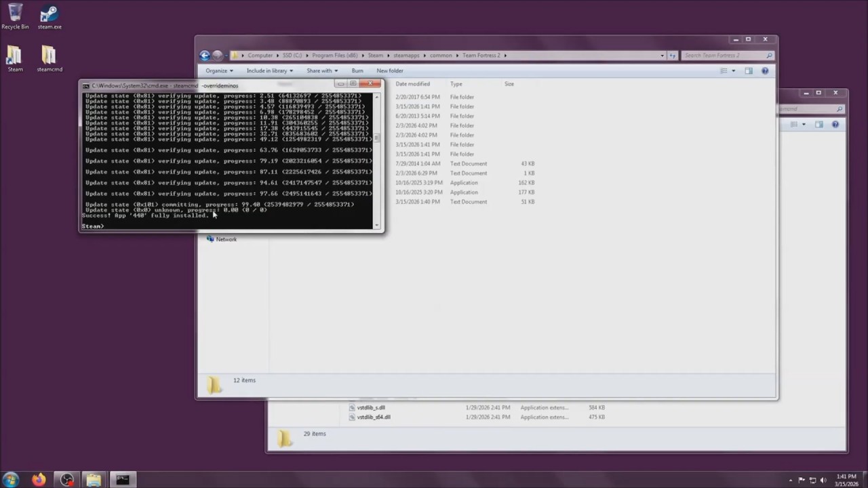This screenshot has width=868, height=488.
Task: Open view options dropdown arrow in Team Fortress 2 window
Action: pos(733,70)
